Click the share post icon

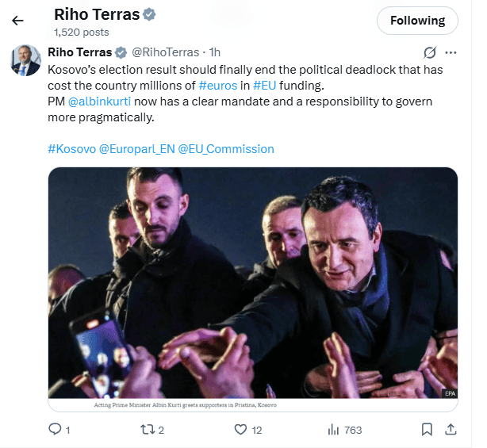[451, 430]
